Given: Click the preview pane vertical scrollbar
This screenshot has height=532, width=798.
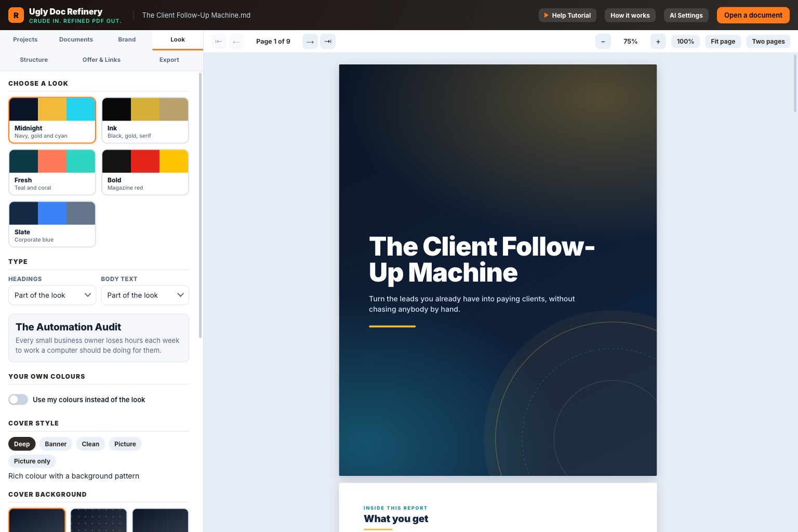Looking at the screenshot, I should click(x=795, y=83).
